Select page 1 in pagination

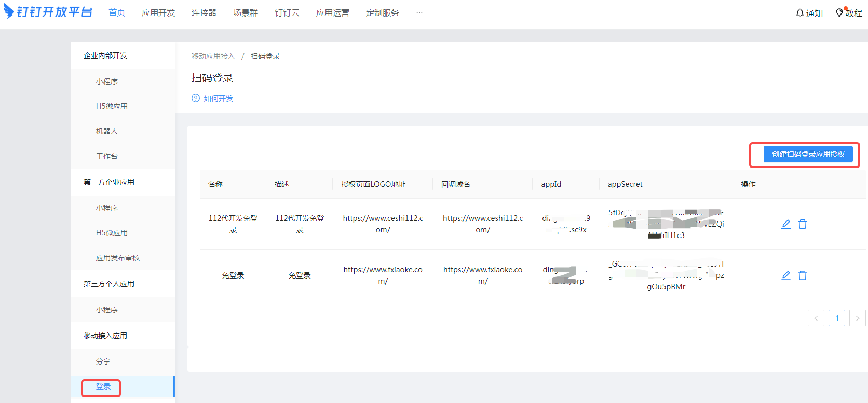coord(837,318)
